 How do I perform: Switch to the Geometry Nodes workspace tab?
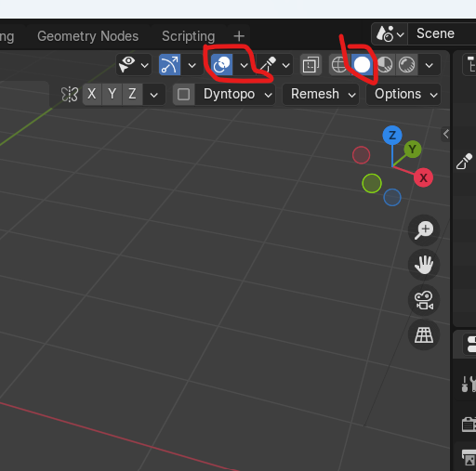tap(87, 36)
